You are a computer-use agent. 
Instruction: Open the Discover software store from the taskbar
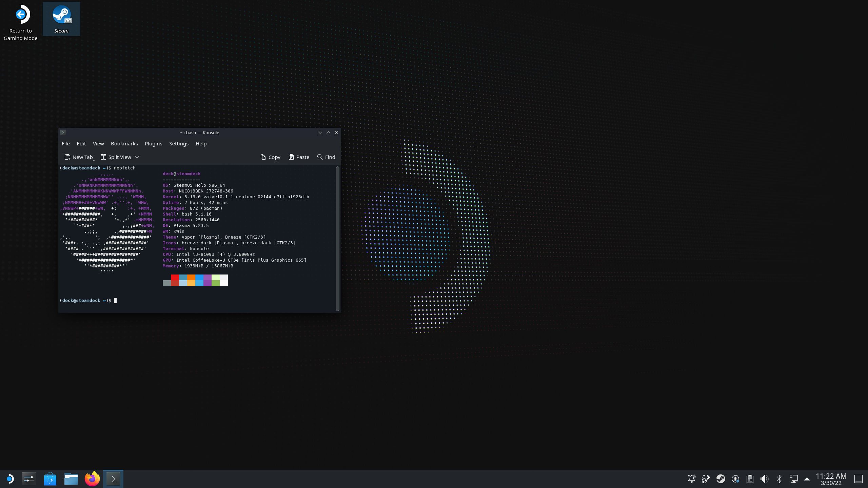pos(50,479)
